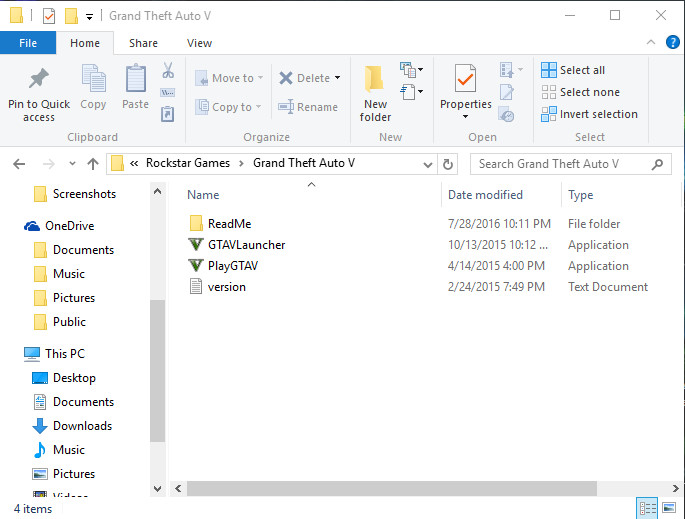
Task: Click the Copy path icon
Action: 168,93
